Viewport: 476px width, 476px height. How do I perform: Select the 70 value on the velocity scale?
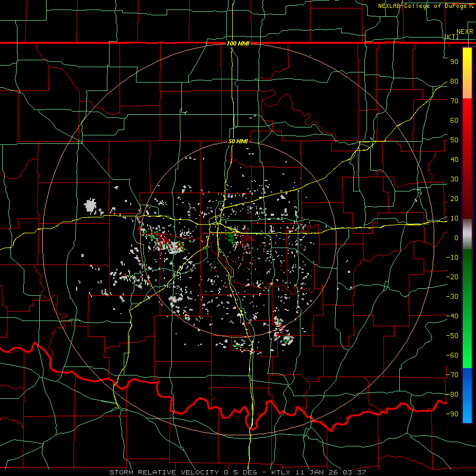[x=454, y=101]
